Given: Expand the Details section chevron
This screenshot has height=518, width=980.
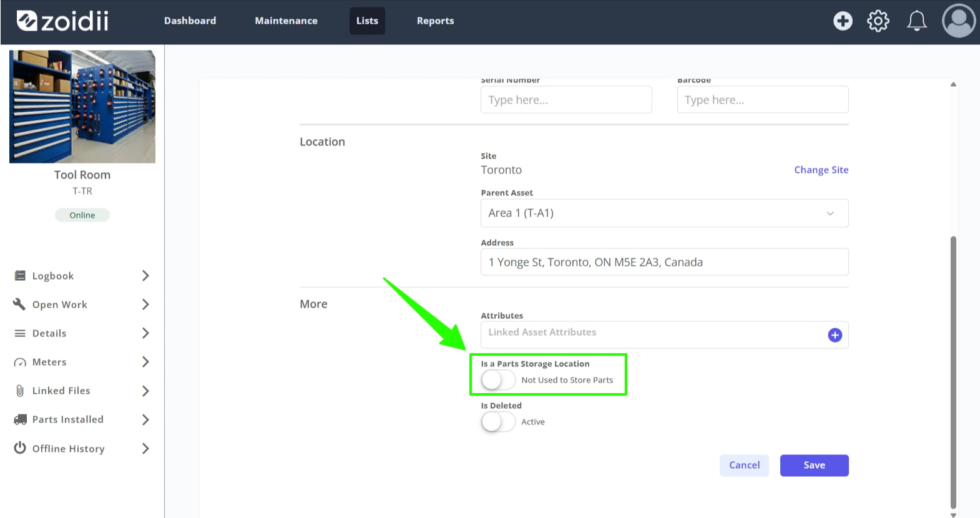Looking at the screenshot, I should [145, 333].
